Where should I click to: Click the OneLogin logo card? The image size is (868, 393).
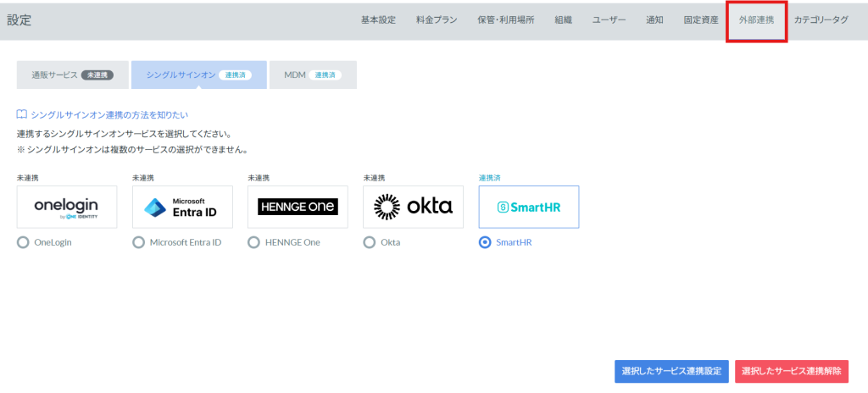[66, 207]
